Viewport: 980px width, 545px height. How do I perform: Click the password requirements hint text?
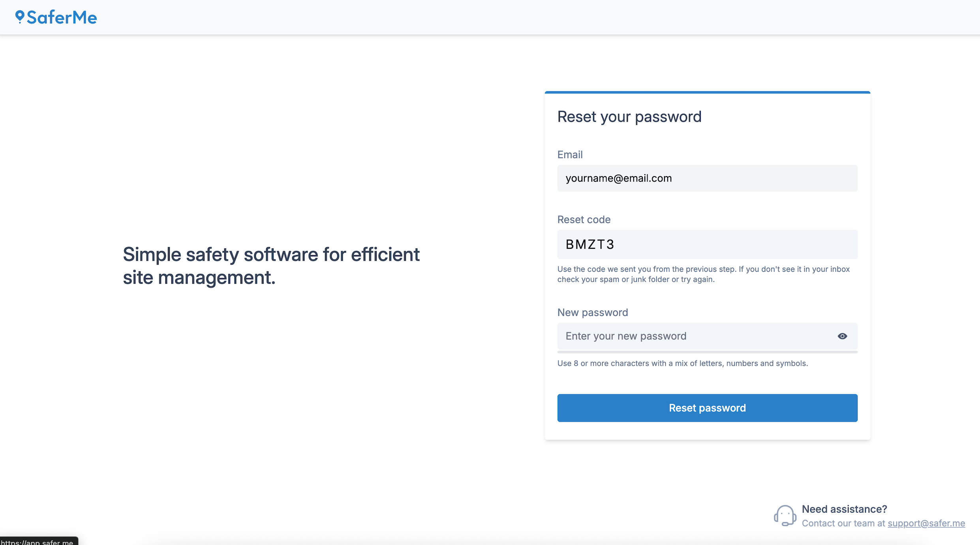(683, 363)
